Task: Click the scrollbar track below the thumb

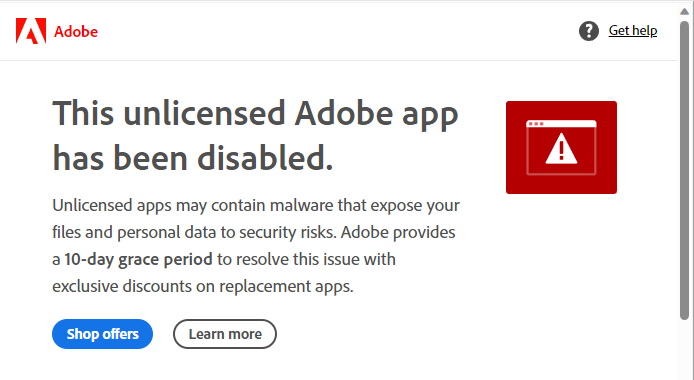Action: [x=684, y=349]
